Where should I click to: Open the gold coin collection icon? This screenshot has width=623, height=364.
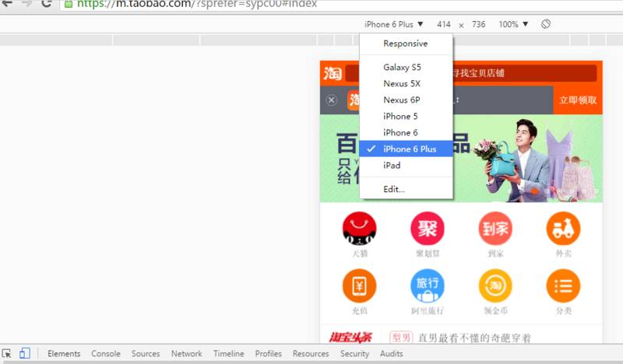(495, 285)
